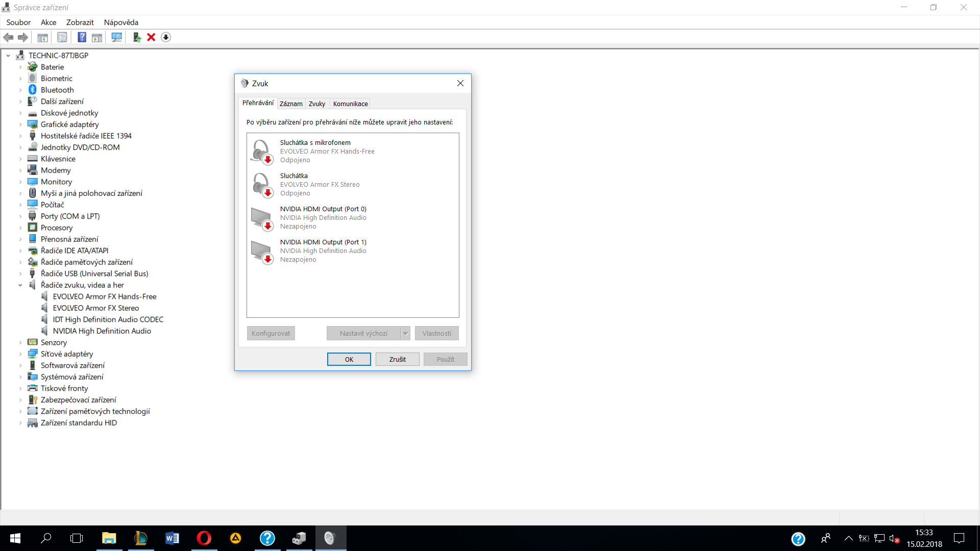Open Windows Start menu
Image resolution: width=980 pixels, height=551 pixels.
(x=15, y=538)
